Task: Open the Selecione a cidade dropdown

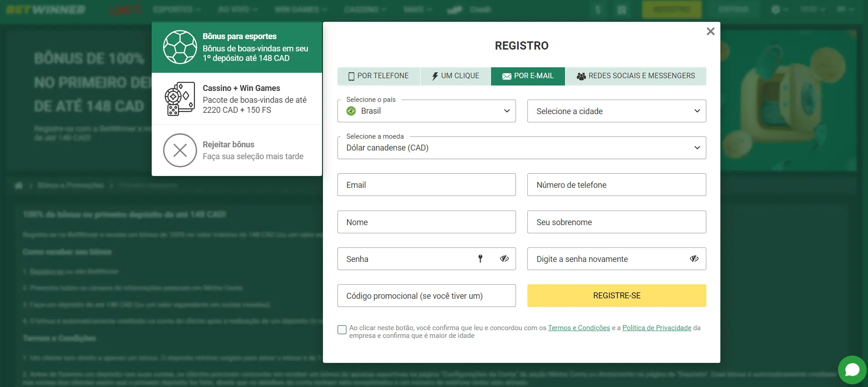Action: point(616,111)
